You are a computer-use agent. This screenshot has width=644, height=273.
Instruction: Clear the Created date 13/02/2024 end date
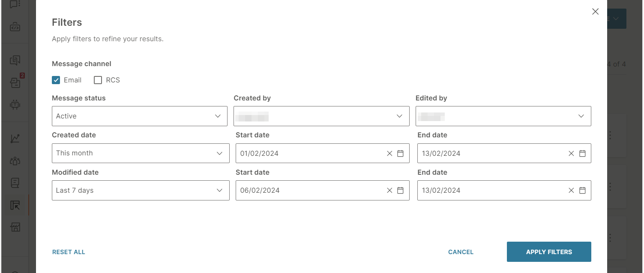pyautogui.click(x=571, y=154)
